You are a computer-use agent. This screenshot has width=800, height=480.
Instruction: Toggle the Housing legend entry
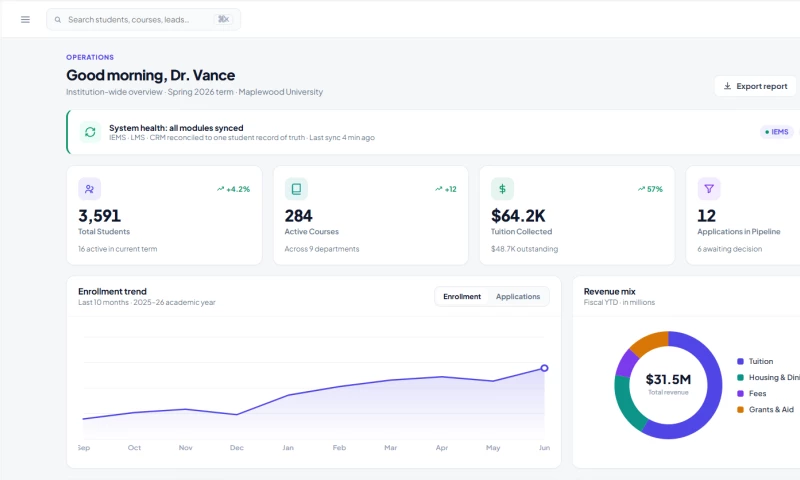[x=768, y=377]
